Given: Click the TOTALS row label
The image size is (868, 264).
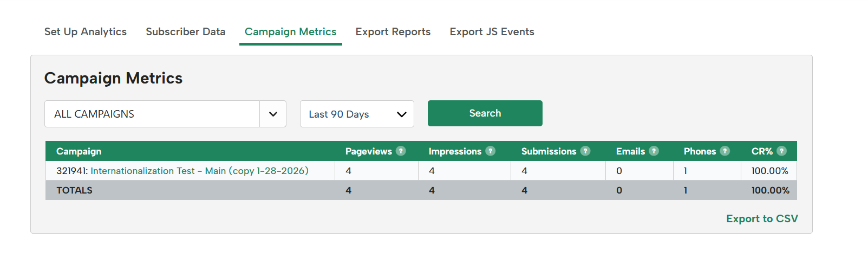Looking at the screenshot, I should (x=74, y=190).
